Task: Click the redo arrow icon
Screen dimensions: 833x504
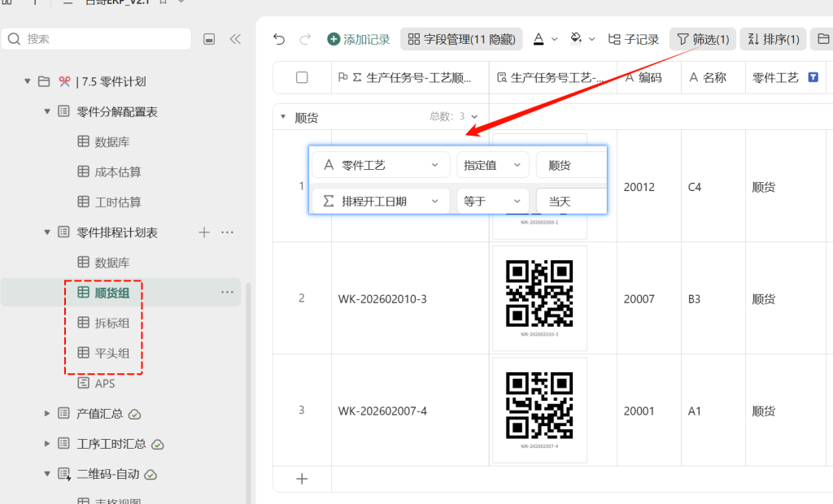Action: click(x=305, y=39)
